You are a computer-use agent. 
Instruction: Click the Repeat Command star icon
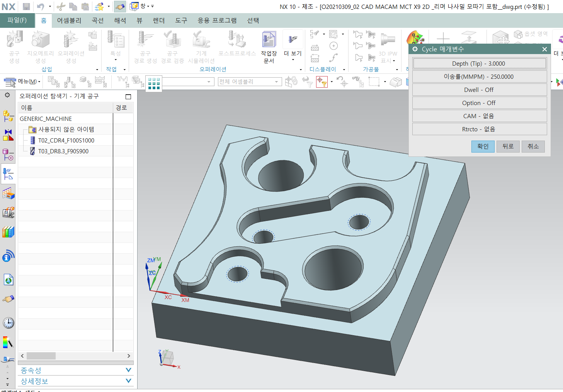click(x=99, y=7)
